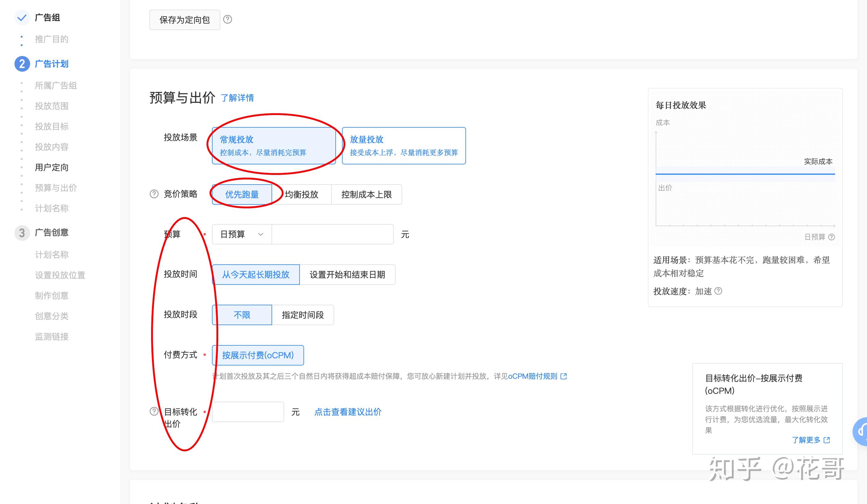
Task: Go to 广告计划 step in sidebar
Action: click(x=51, y=64)
